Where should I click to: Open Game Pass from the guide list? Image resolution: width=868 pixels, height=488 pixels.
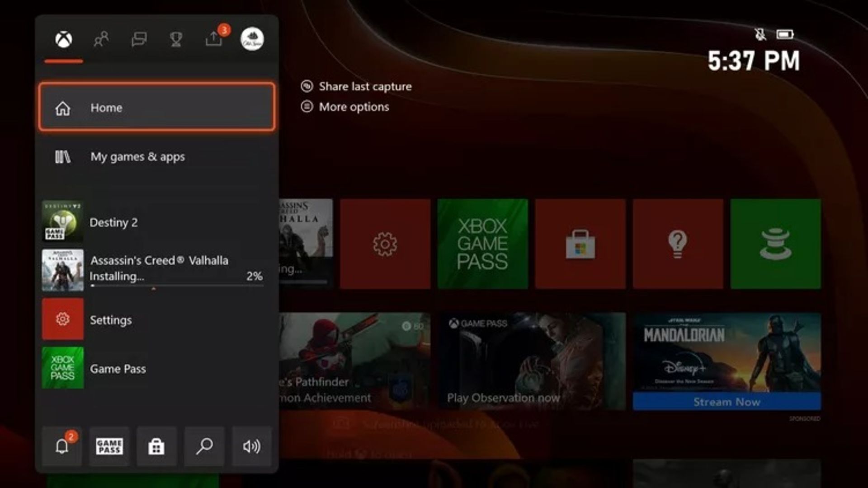coord(157,368)
